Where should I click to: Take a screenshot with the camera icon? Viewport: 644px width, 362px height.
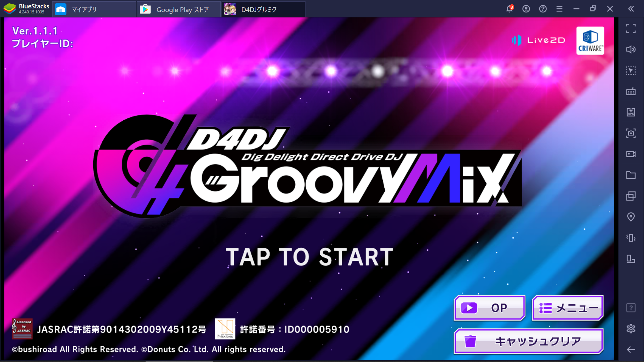[631, 133]
